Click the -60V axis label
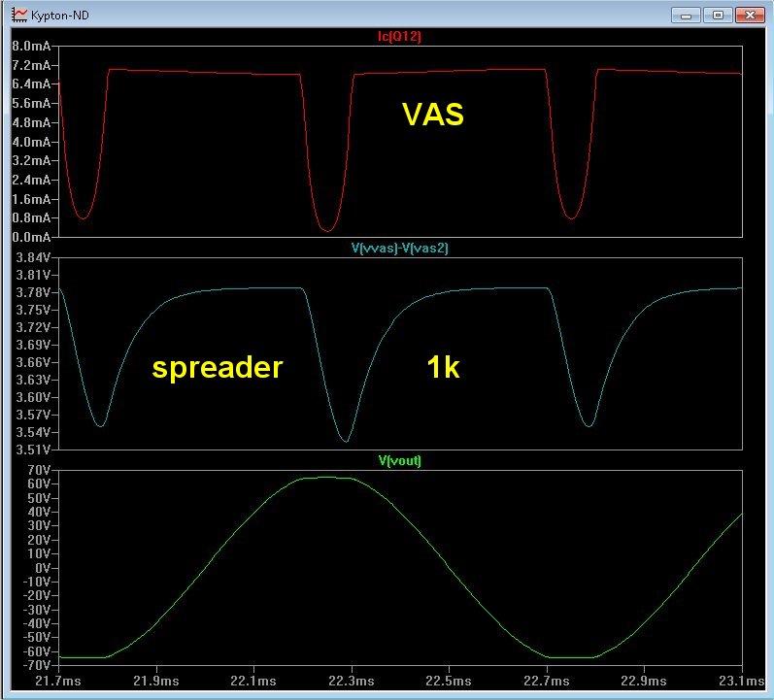The height and width of the screenshot is (700, 774). 37,651
